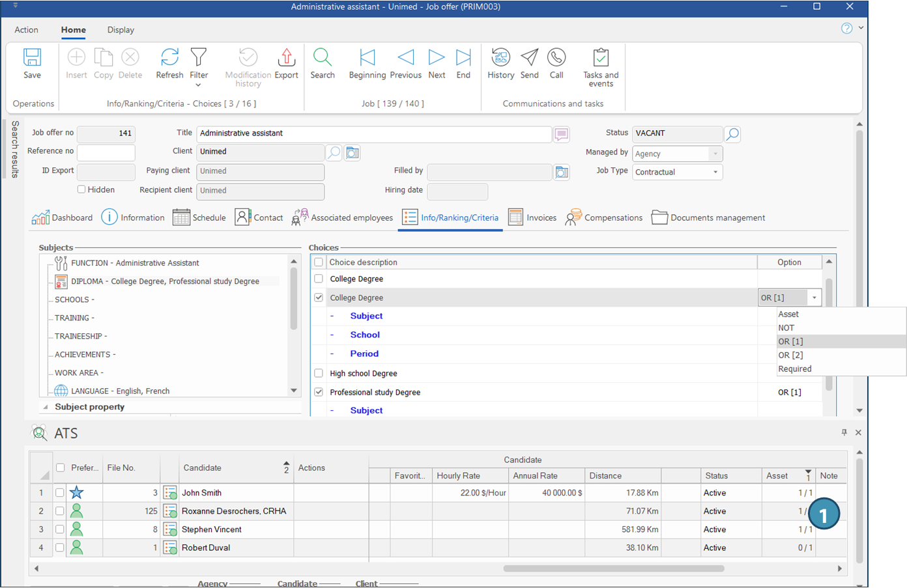Click the Export icon
Viewport: 907px width, 588px height.
286,58
